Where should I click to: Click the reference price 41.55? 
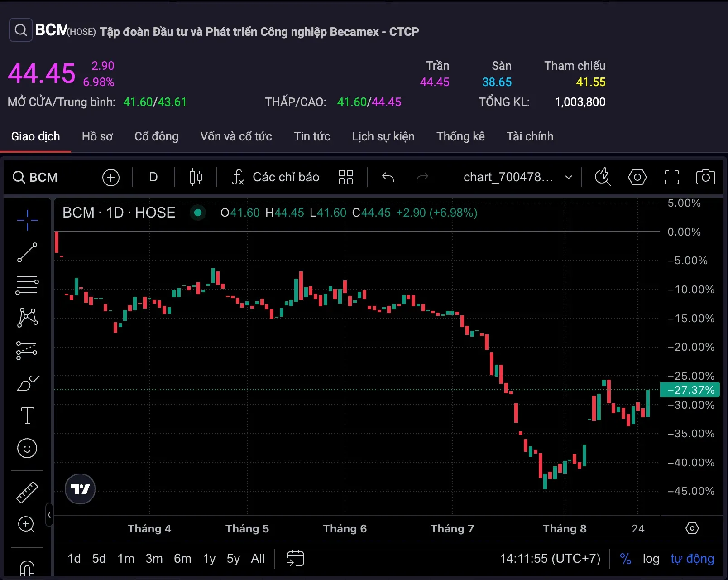click(x=591, y=82)
